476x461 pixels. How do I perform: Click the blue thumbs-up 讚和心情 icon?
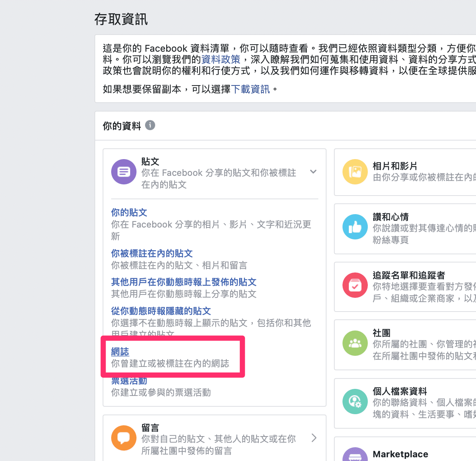click(x=355, y=227)
